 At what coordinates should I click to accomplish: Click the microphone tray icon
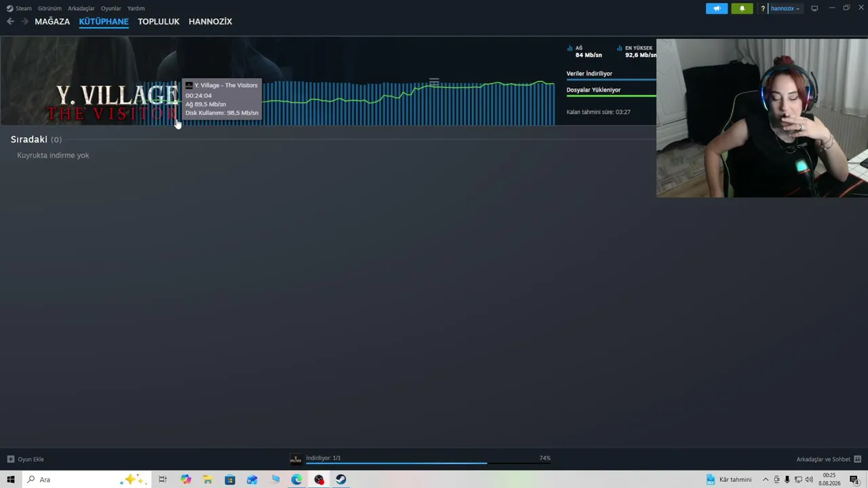coord(787,480)
